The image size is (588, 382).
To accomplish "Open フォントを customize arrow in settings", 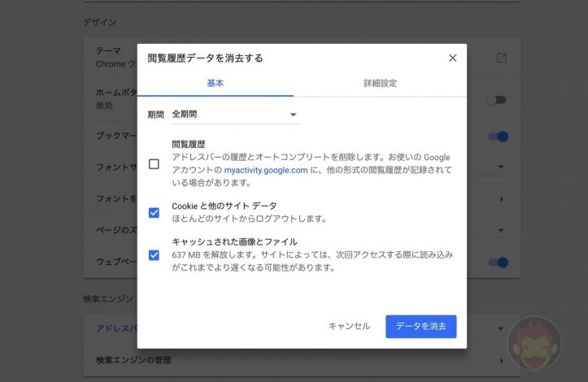I will (501, 199).
